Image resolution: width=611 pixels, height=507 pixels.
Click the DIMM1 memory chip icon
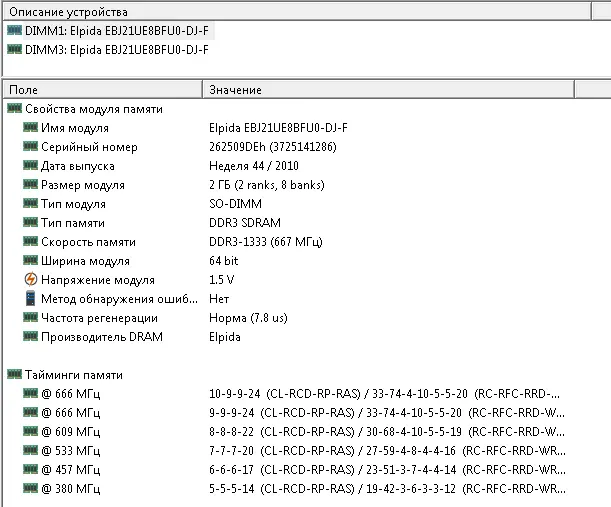tap(14, 30)
